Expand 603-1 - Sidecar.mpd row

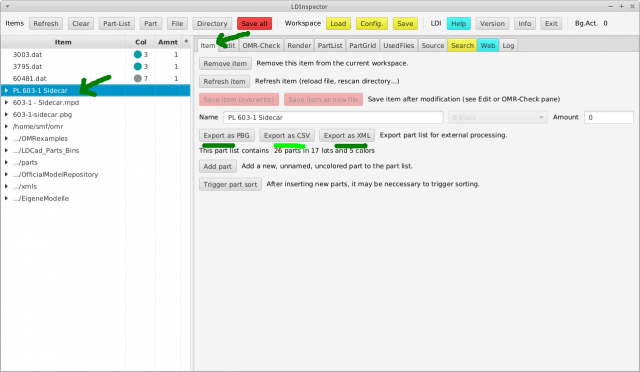[6, 102]
